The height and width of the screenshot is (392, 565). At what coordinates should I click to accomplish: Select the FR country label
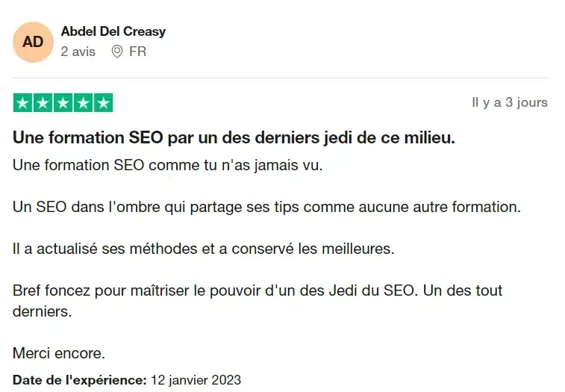[x=137, y=52]
